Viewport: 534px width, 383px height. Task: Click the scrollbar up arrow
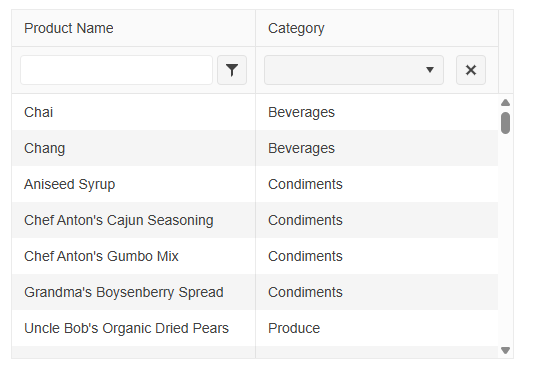505,102
